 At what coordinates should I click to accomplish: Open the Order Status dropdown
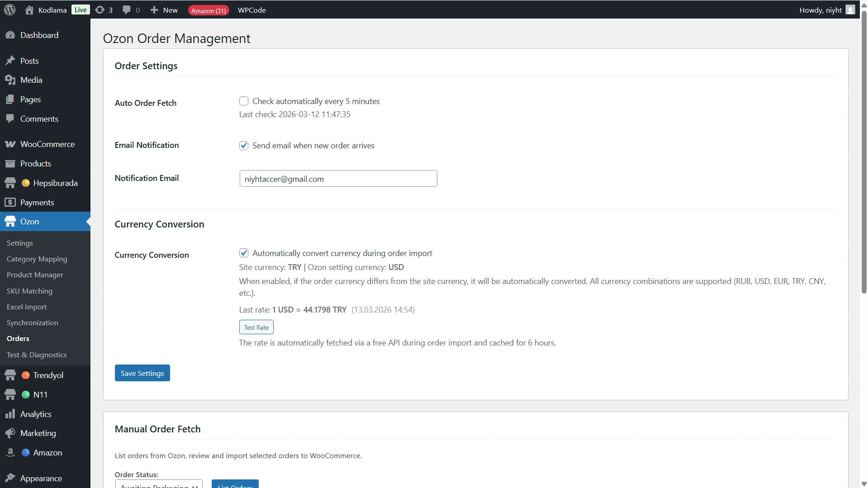pos(159,484)
